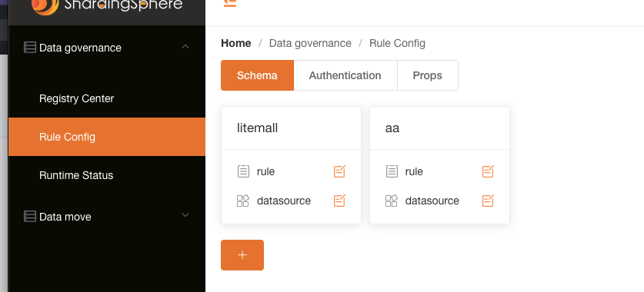Viewport: 644px width, 292px height.
Task: Click the ShardingSphere brand name text
Action: pos(123,5)
